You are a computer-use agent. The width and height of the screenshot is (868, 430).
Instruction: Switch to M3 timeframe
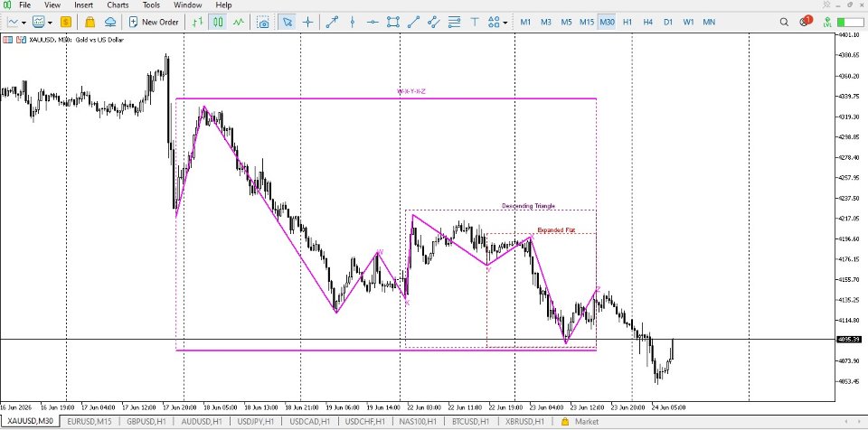tap(546, 23)
